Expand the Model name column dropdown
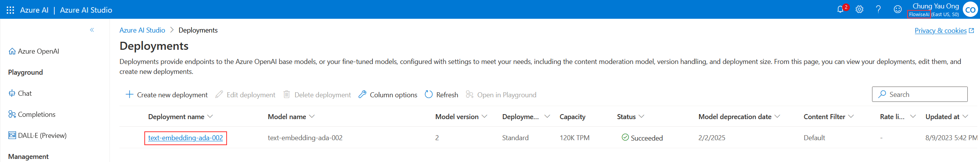980x162 pixels. pos(312,116)
